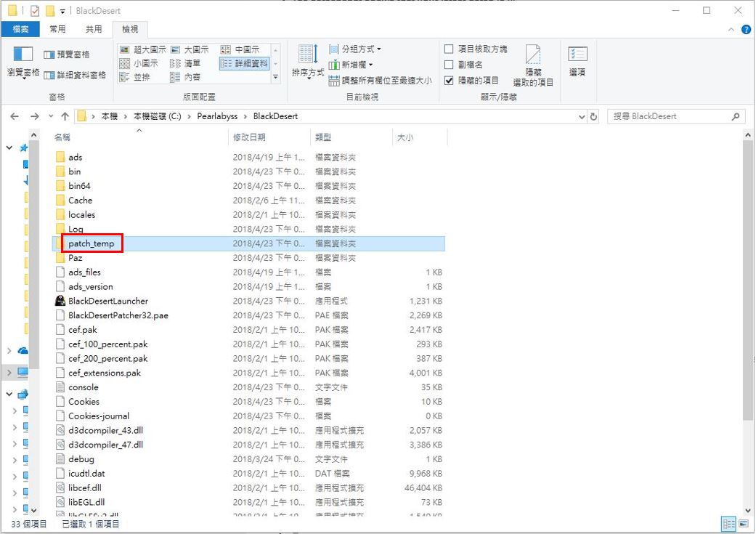Switch to the 常用 Home tab
This screenshot has height=534, width=756.
pos(57,30)
